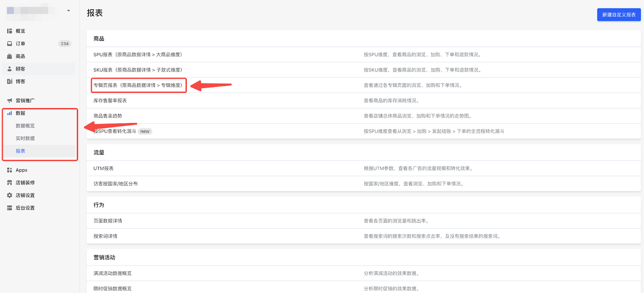Select the 实时数据 submenu item
This screenshot has height=293, width=644.
[x=25, y=138]
